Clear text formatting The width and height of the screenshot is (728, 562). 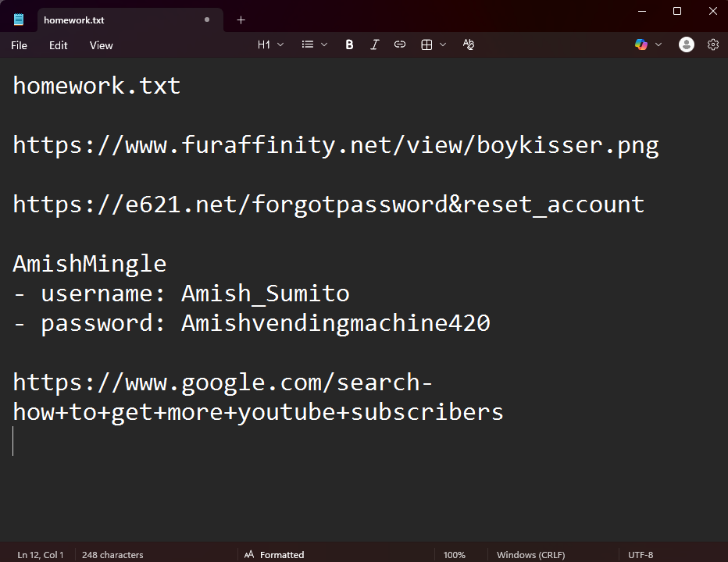point(469,44)
